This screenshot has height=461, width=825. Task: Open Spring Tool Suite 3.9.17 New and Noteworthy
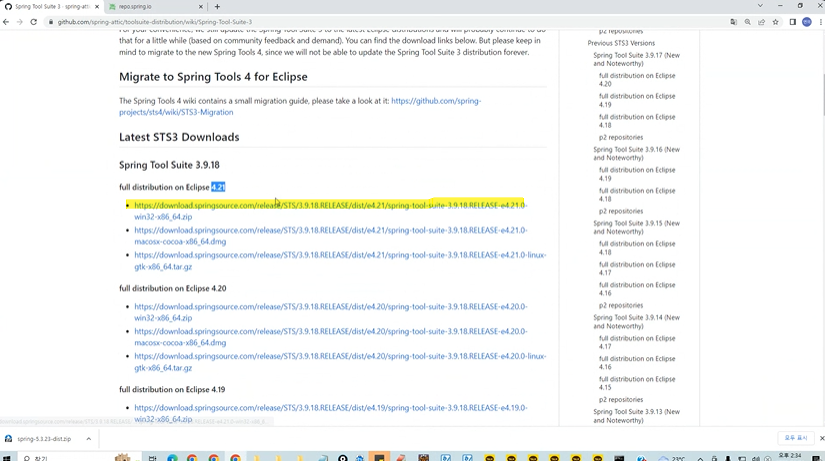637,59
